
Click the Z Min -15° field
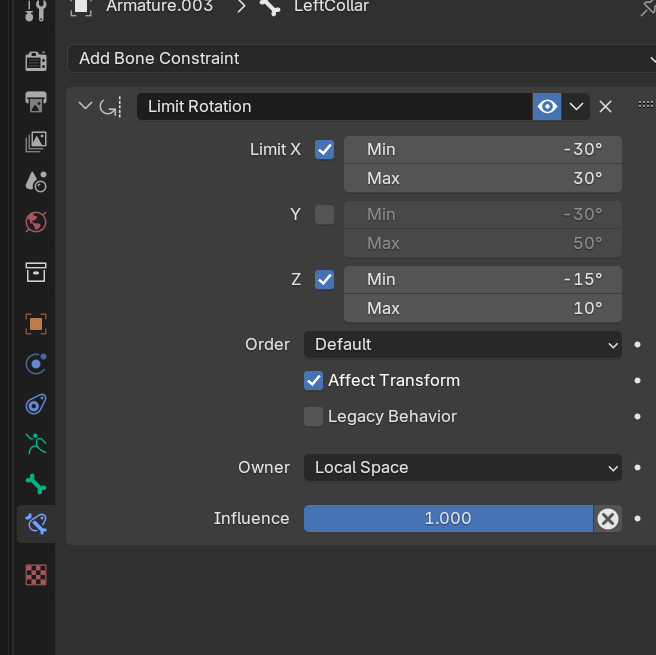[483, 279]
